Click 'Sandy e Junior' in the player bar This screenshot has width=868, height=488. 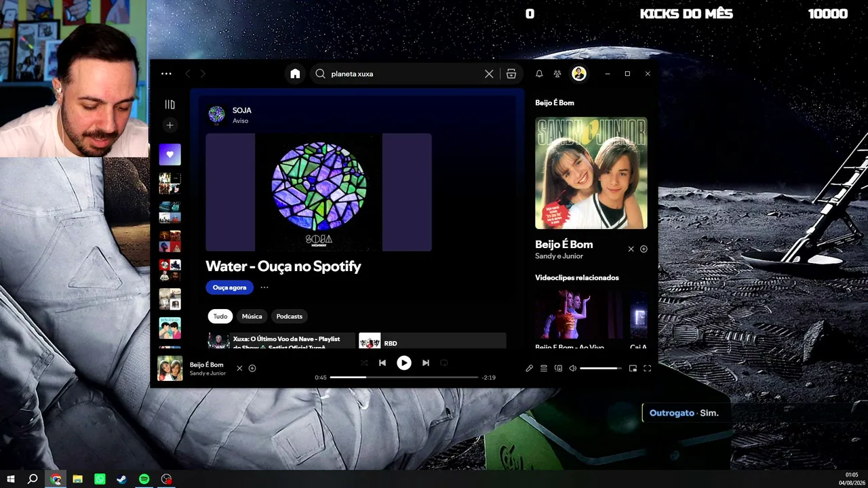point(208,373)
